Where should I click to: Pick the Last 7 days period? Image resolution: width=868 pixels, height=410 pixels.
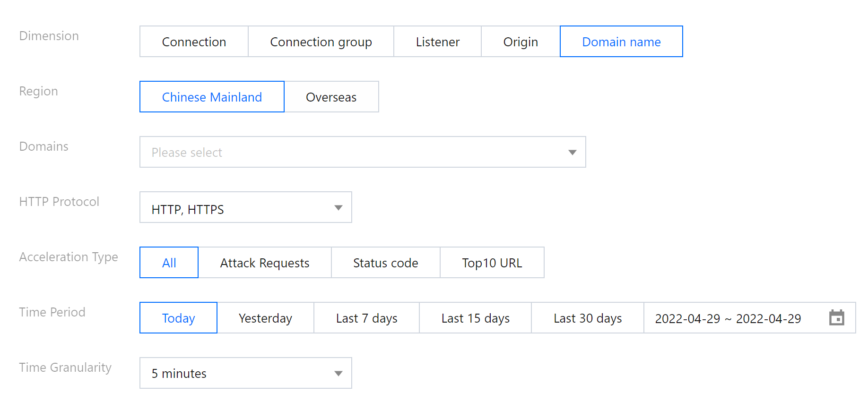[x=366, y=318]
